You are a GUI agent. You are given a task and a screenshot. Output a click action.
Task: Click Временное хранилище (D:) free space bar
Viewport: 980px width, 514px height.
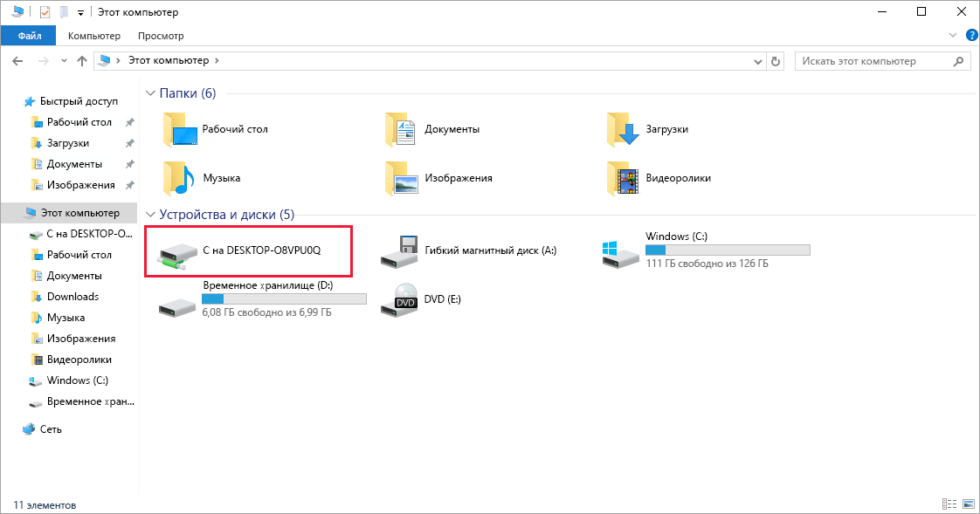[x=284, y=299]
